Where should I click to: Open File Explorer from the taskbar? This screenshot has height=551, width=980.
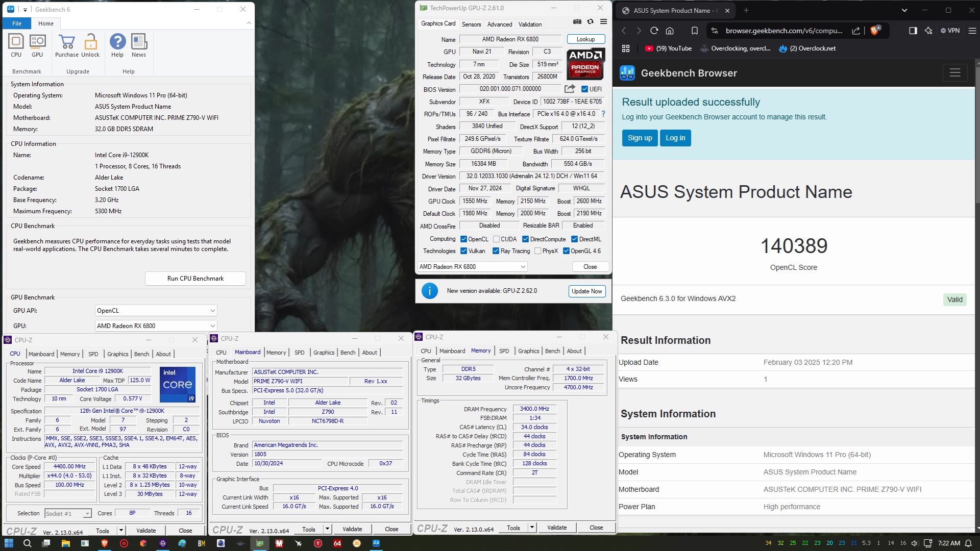coord(65,543)
